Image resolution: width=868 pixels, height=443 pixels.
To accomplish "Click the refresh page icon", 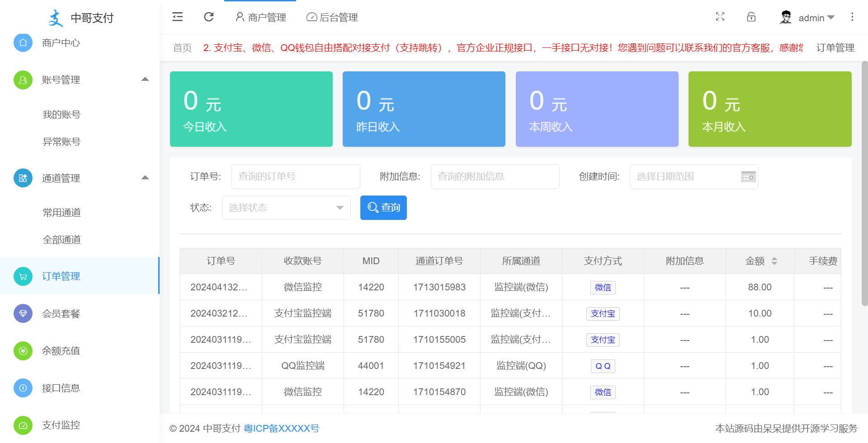I will tap(209, 17).
